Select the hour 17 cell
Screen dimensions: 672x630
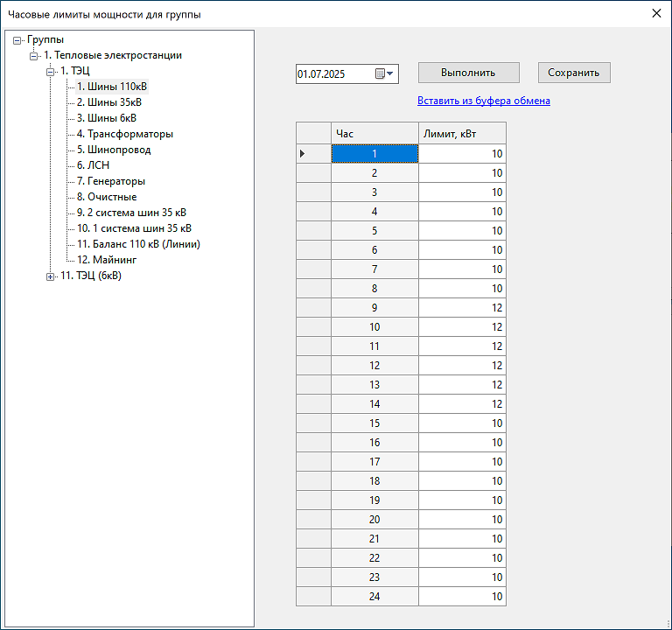374,462
